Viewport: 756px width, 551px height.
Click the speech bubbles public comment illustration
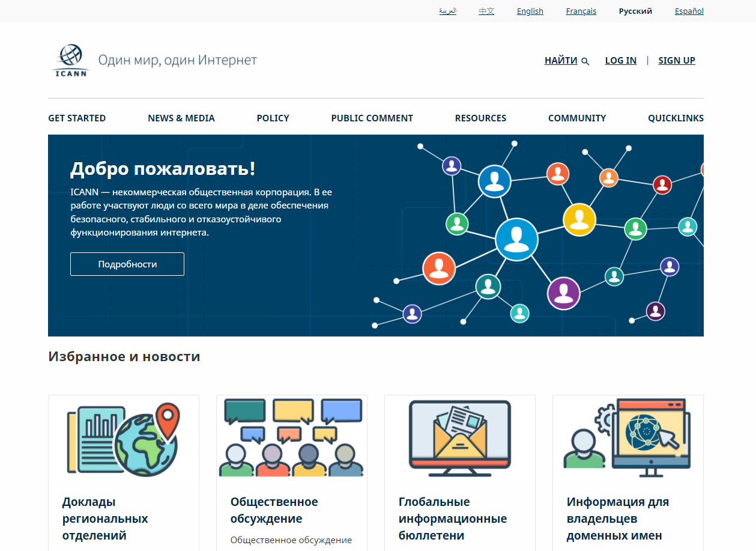click(292, 439)
